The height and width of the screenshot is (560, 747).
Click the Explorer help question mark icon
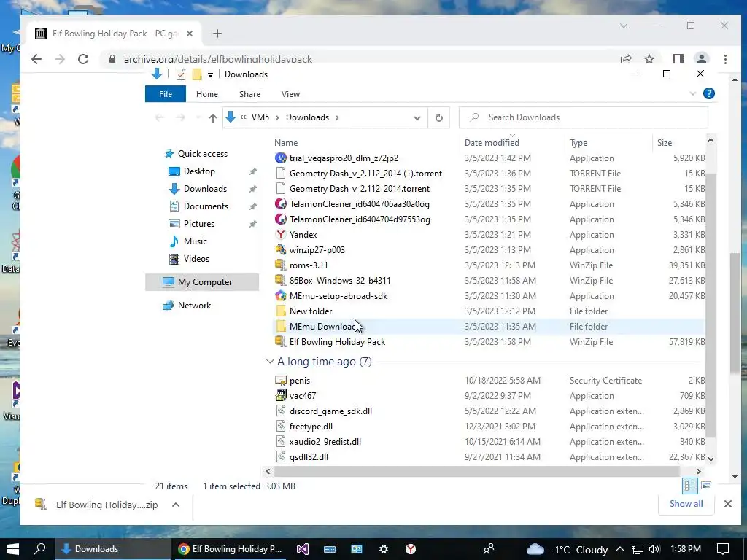point(709,93)
